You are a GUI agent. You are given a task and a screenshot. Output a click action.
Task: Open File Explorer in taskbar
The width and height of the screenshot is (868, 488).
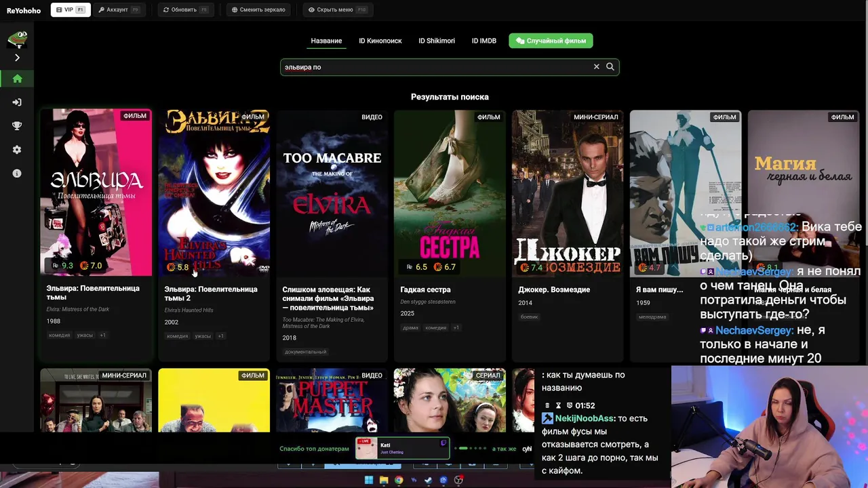tap(384, 480)
